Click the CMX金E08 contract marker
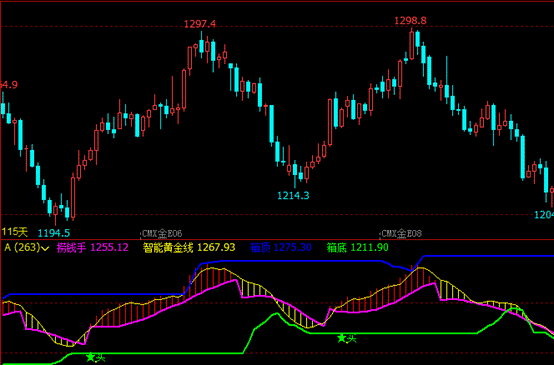Image resolution: width=554 pixels, height=365 pixels. [x=400, y=234]
